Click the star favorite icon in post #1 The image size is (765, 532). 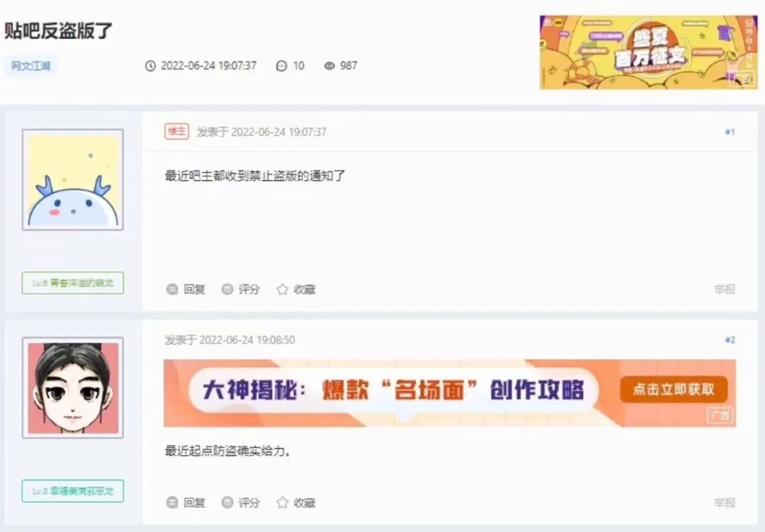coord(282,290)
